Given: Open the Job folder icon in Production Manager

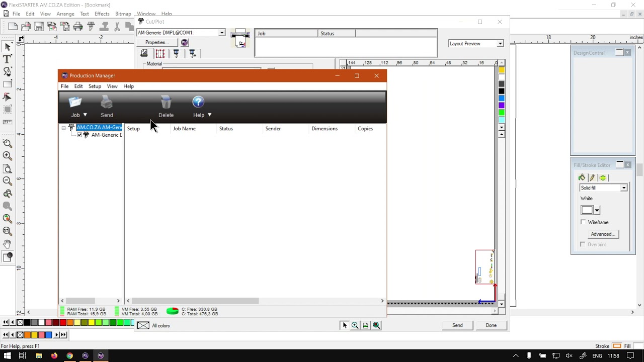Looking at the screenshot, I should coord(75,103).
